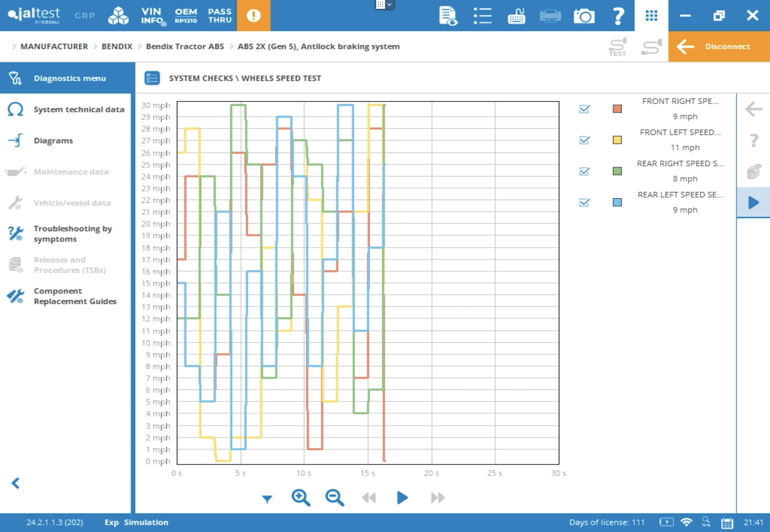Collapse the left sidebar chevron
Image resolution: width=770 pixels, height=532 pixels.
coord(16,483)
